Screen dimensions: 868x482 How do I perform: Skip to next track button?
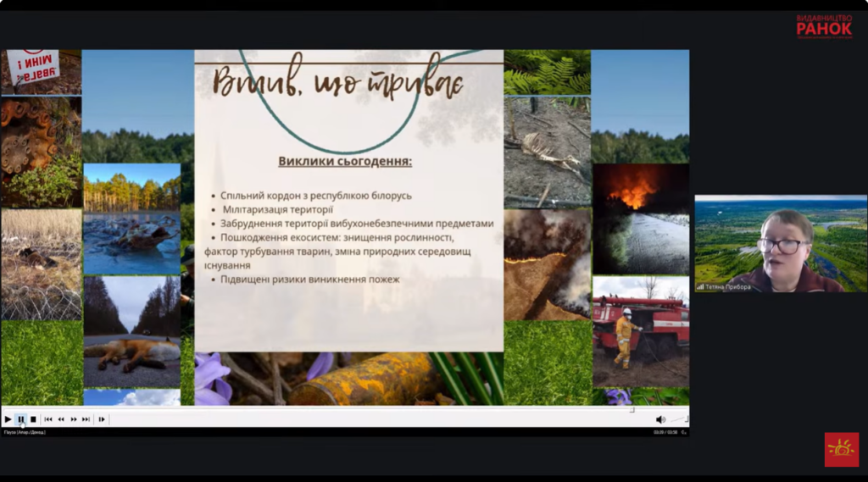click(x=86, y=419)
